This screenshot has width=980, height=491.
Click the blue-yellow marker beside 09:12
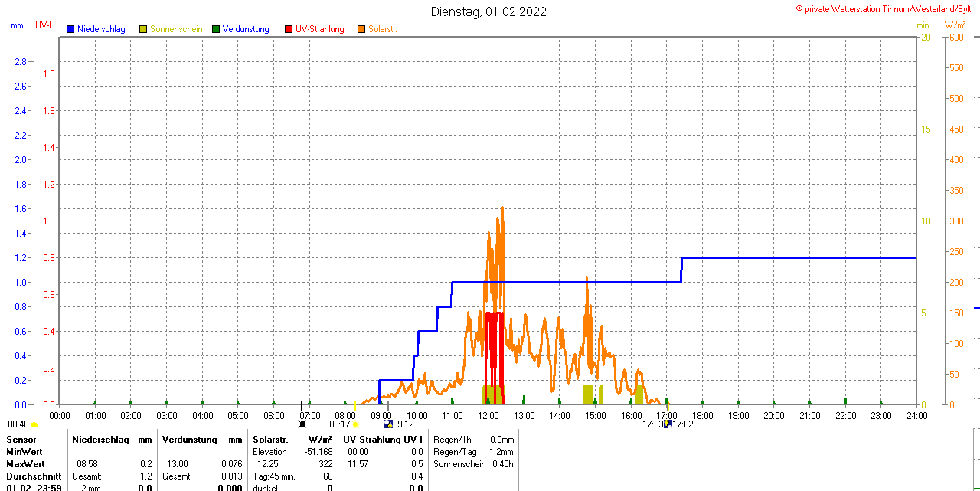[388, 424]
